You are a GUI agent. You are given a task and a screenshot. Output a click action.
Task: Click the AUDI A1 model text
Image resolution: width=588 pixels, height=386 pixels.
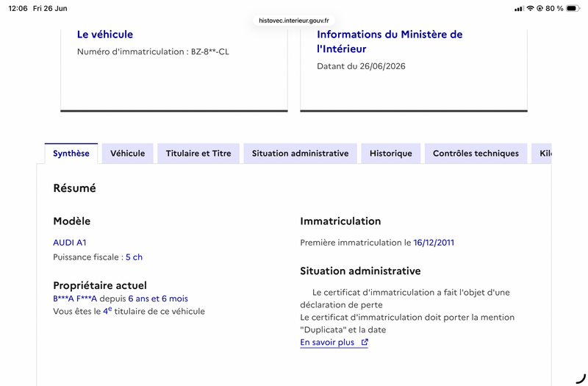click(x=70, y=243)
